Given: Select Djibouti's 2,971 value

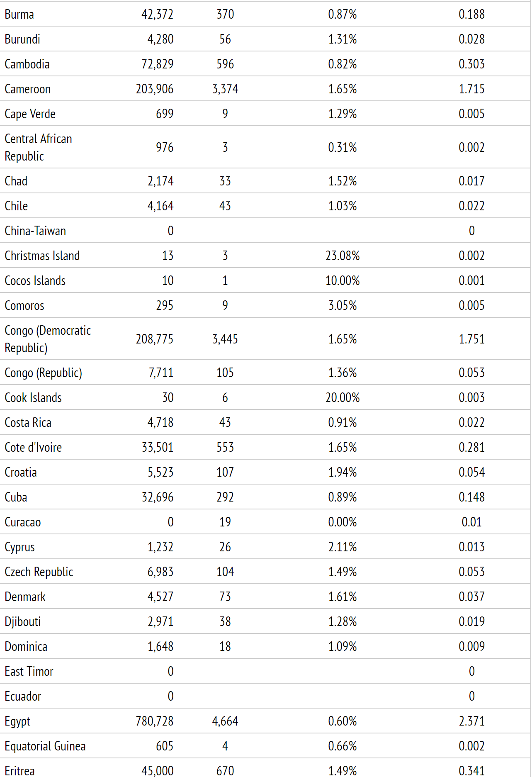Looking at the screenshot, I should [160, 622].
